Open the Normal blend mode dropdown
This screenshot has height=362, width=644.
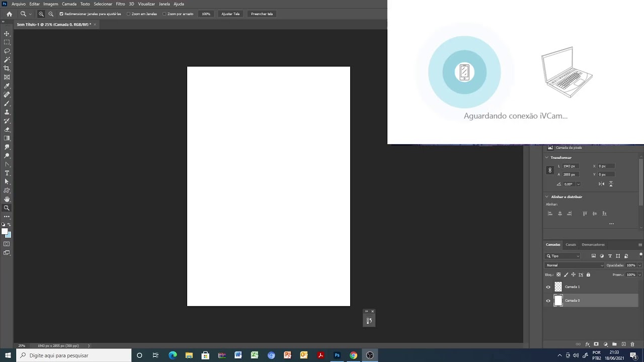point(574,265)
